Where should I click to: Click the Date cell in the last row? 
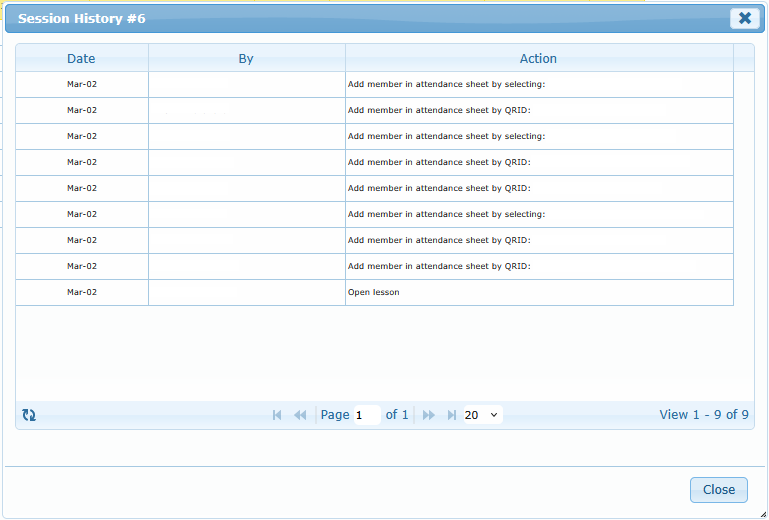pos(82,292)
